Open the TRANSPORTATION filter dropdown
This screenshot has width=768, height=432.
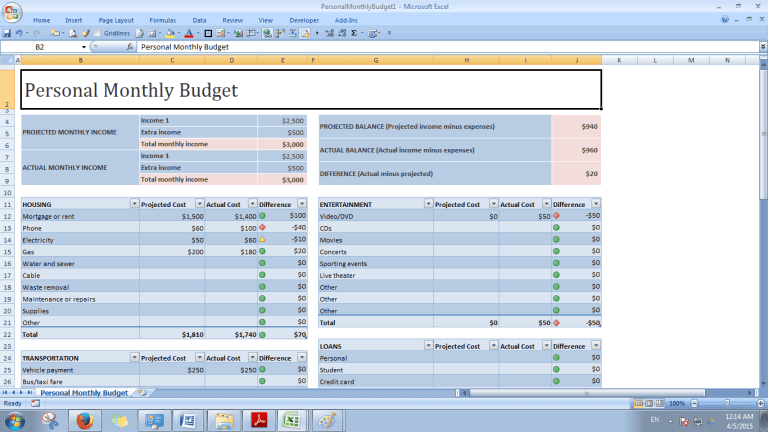(x=134, y=358)
